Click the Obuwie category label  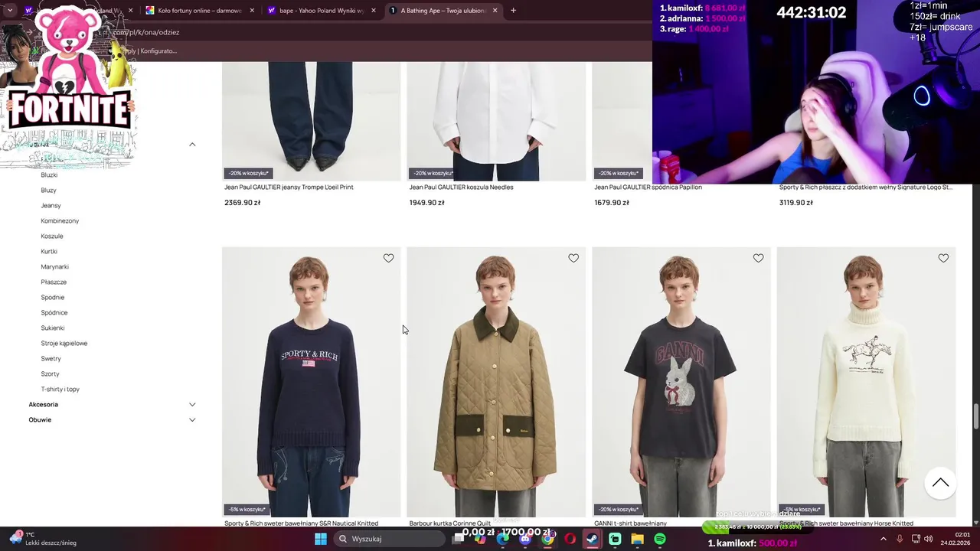[x=40, y=419]
